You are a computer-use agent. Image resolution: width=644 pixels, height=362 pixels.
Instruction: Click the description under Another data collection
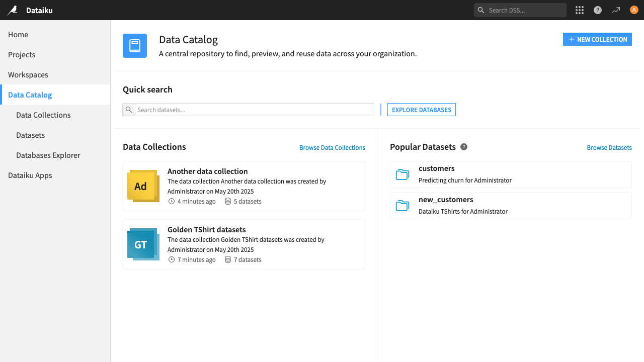[247, 186]
